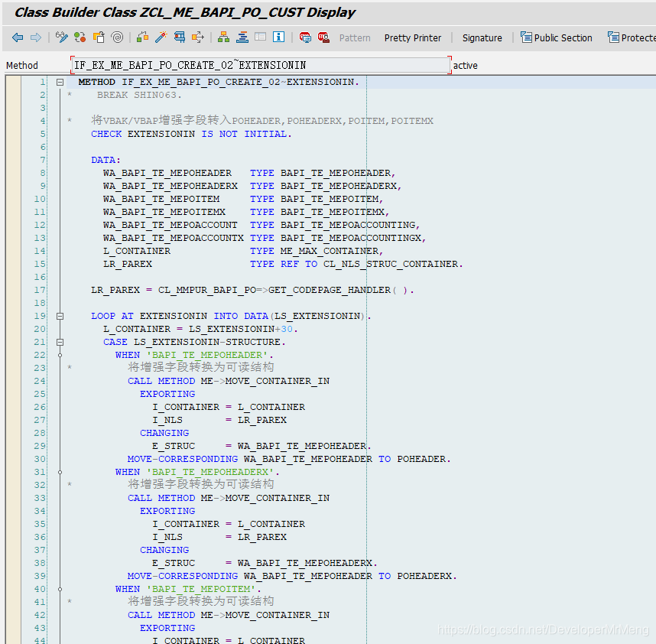Click 'BREAK SHIN063.' comment line
Image resolution: width=656 pixels, height=644 pixels.
click(x=139, y=95)
